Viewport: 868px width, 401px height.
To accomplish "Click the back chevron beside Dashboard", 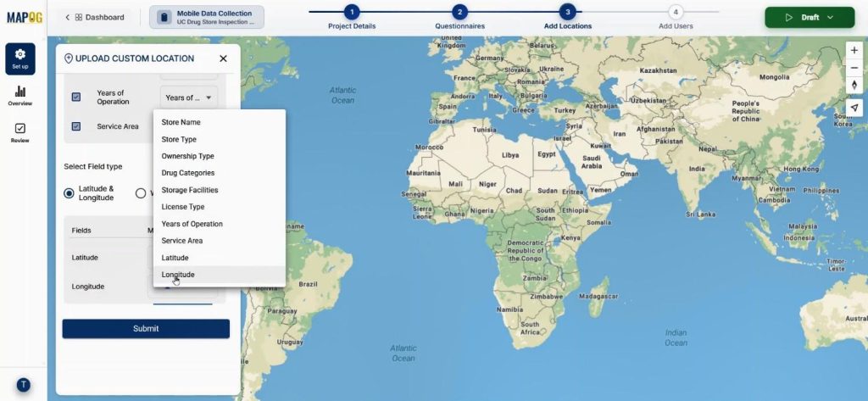I will (x=68, y=17).
